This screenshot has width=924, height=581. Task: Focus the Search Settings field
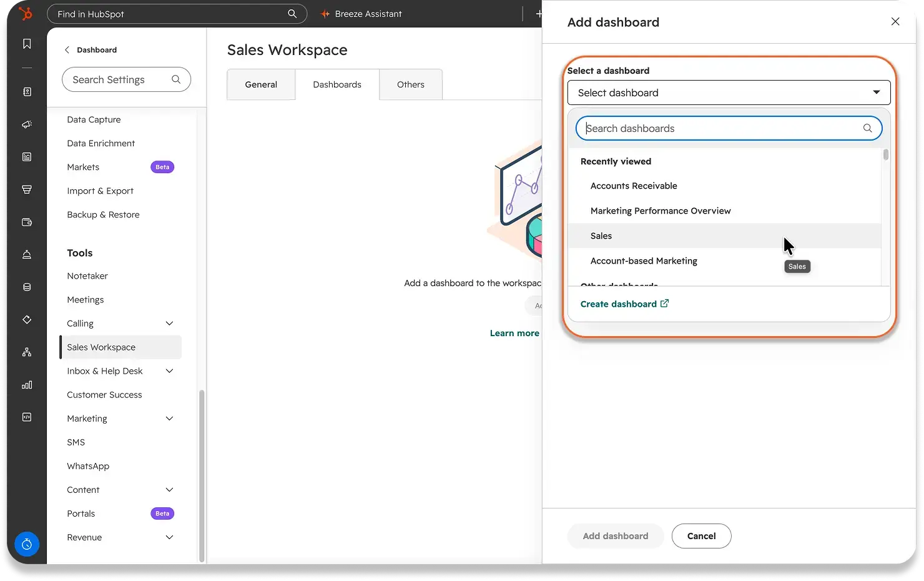pos(126,79)
